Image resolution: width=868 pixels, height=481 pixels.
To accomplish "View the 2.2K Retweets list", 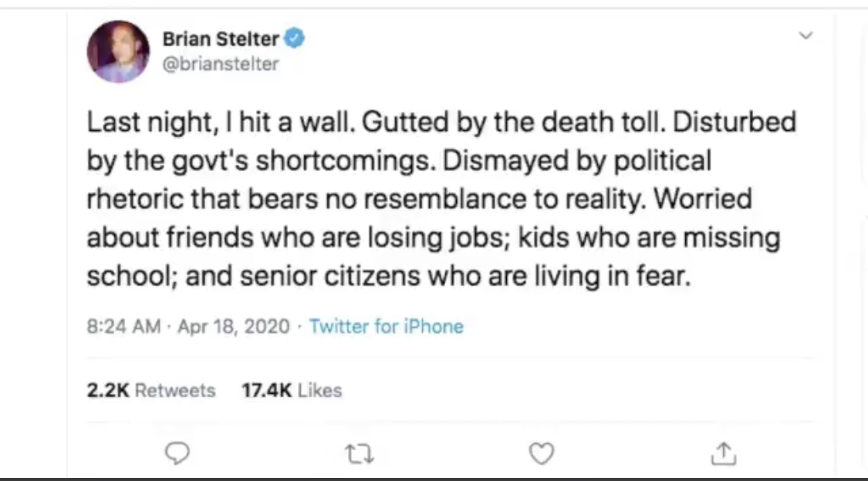I will click(x=150, y=390).
